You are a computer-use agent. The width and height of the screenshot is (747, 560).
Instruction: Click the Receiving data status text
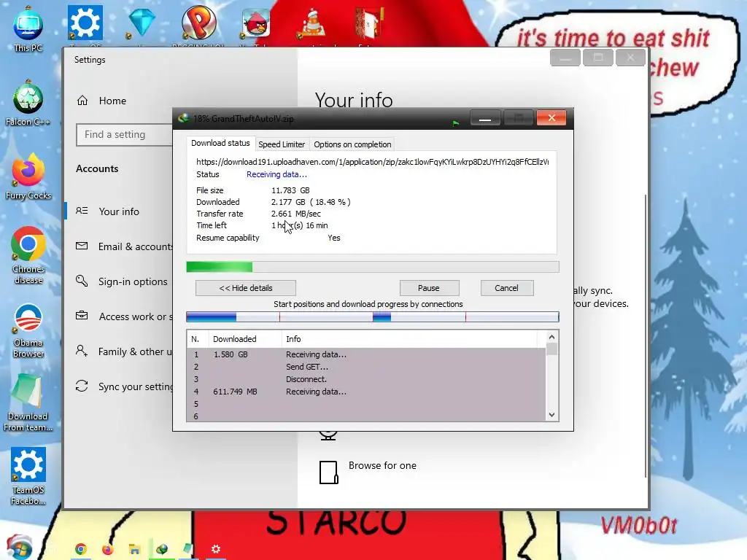(276, 174)
